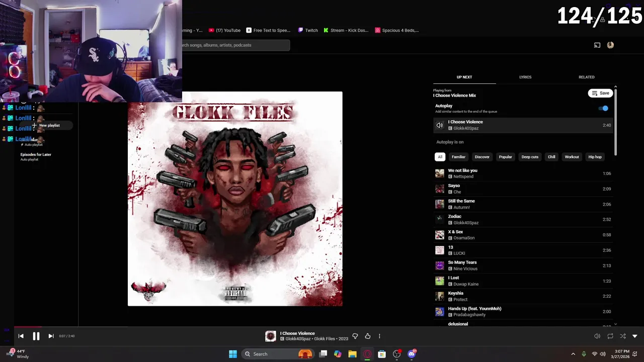Switch to the RELATED tab
The image size is (644, 362).
click(x=587, y=77)
